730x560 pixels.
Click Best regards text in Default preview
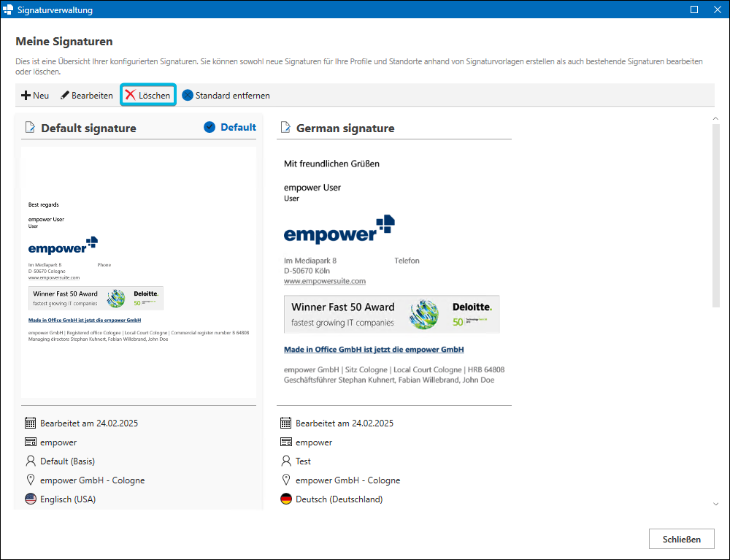pos(44,205)
